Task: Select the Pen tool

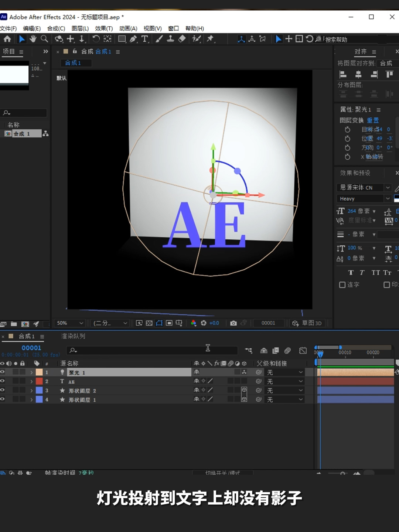Action: click(x=133, y=39)
